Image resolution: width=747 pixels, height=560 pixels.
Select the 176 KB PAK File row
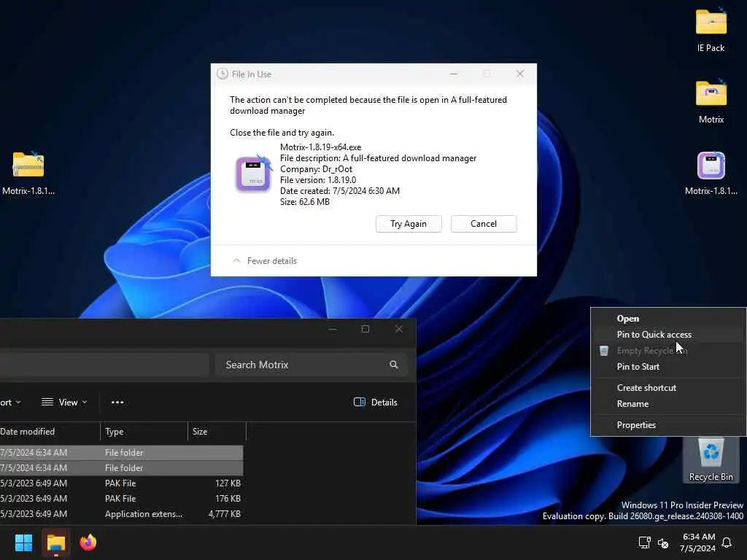122,499
